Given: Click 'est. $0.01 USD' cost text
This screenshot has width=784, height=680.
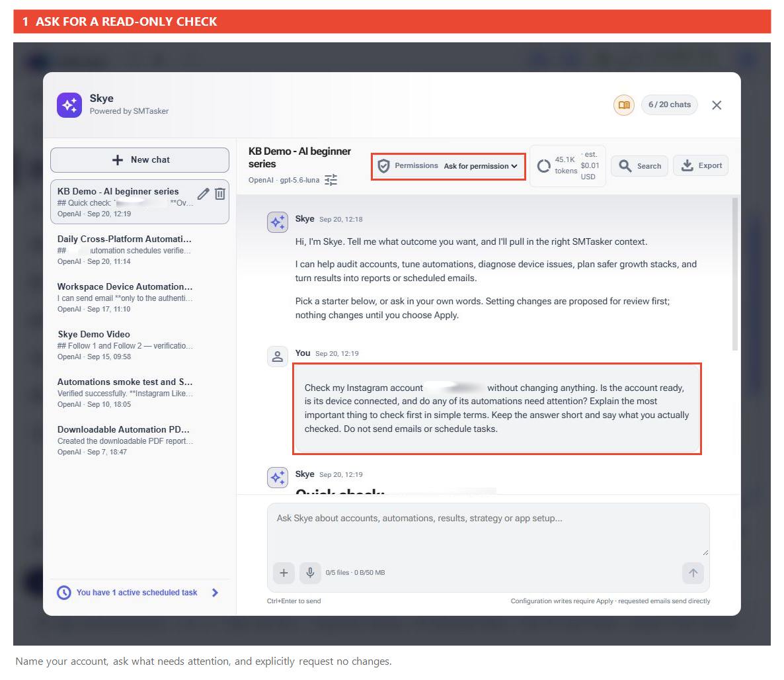Looking at the screenshot, I should [x=590, y=165].
